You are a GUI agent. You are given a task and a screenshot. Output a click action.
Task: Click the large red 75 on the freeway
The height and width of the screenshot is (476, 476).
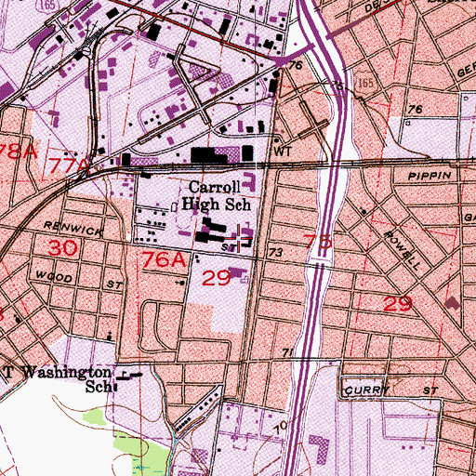coord(318,242)
